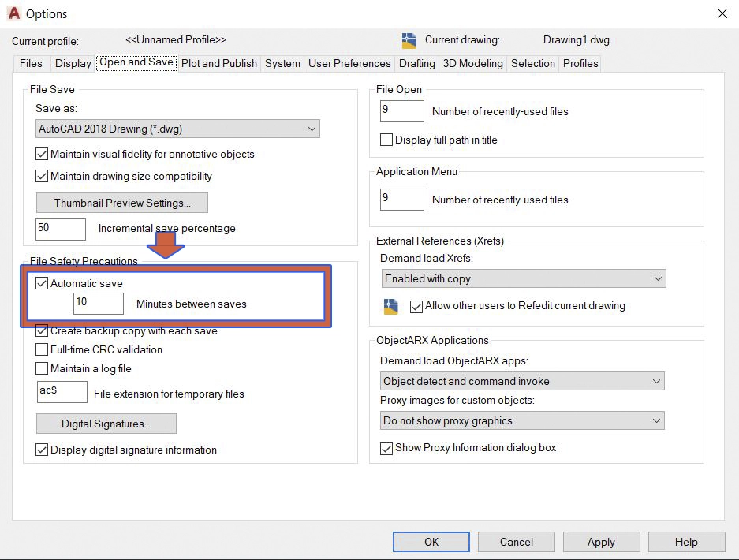Click the Cancel button
The width and height of the screenshot is (739, 560).
(x=517, y=542)
